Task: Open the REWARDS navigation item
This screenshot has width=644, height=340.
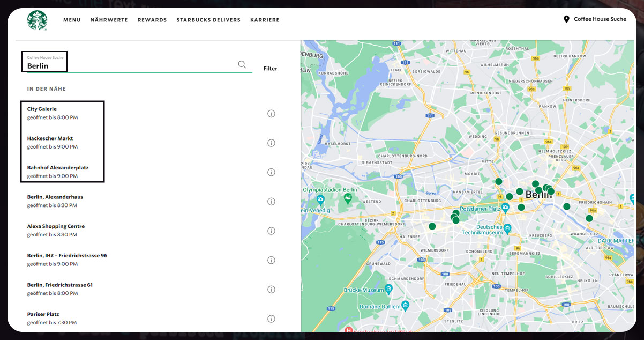Action: pos(152,20)
